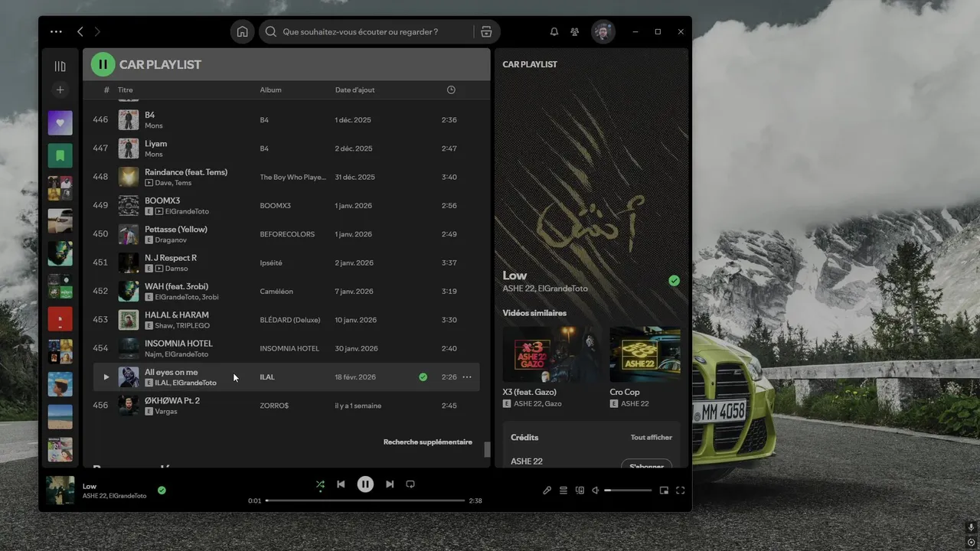Open the red thumbnail playlist in sidebar

[x=60, y=318]
